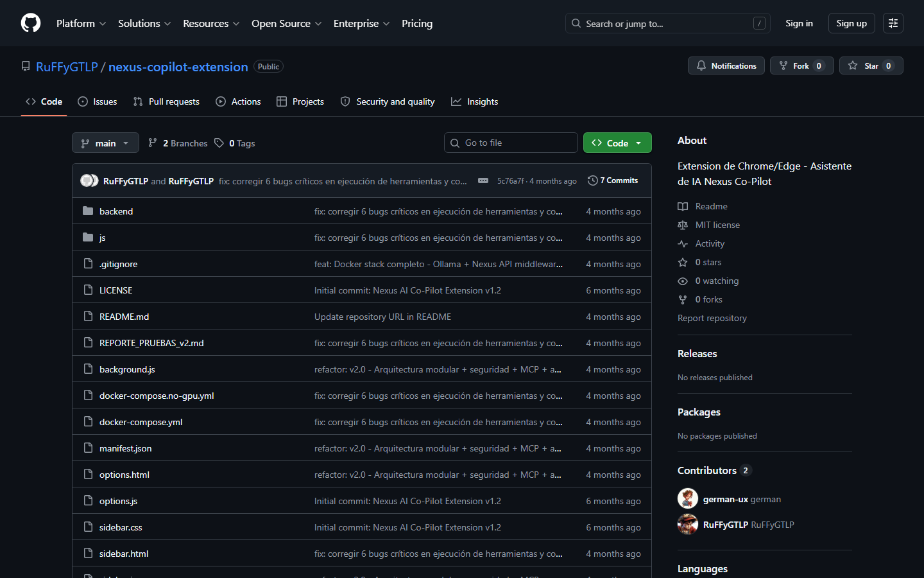Open the RuFFyGTLP owner profile link

(67, 67)
